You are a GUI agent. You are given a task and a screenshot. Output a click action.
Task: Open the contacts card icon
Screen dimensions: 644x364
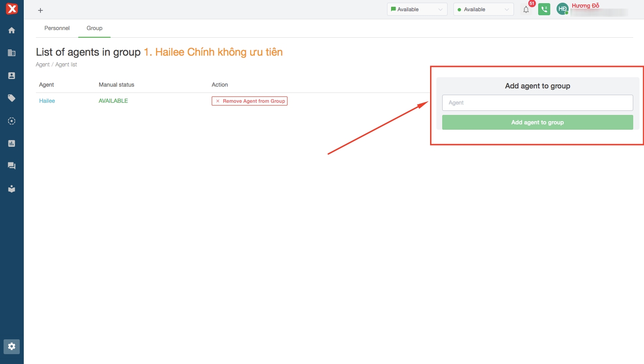pyautogui.click(x=12, y=76)
